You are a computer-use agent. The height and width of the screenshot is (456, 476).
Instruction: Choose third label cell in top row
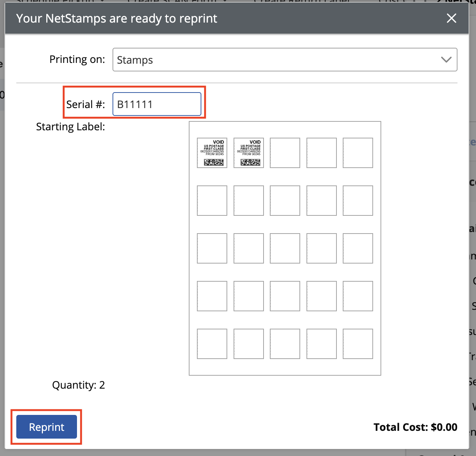pos(285,153)
